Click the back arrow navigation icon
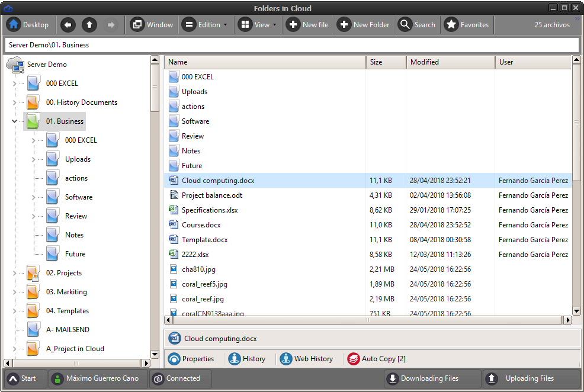The width and height of the screenshot is (584, 392). click(x=68, y=24)
